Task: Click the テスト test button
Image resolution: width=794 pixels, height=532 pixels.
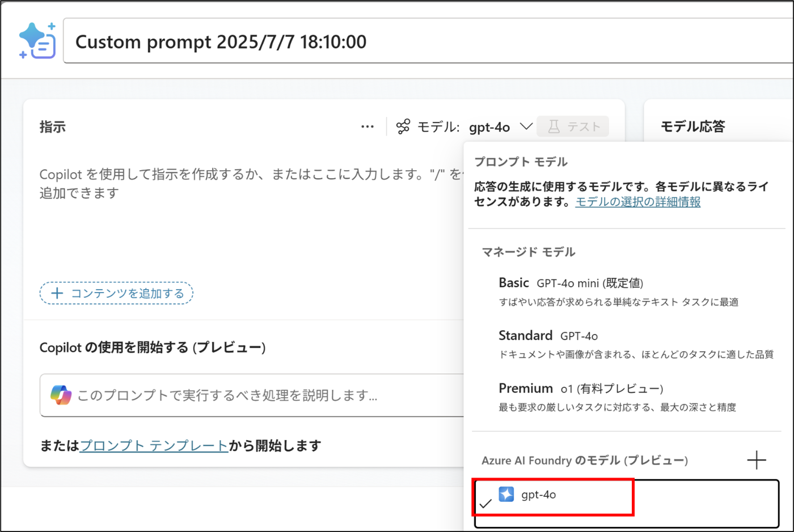Action: click(x=573, y=126)
